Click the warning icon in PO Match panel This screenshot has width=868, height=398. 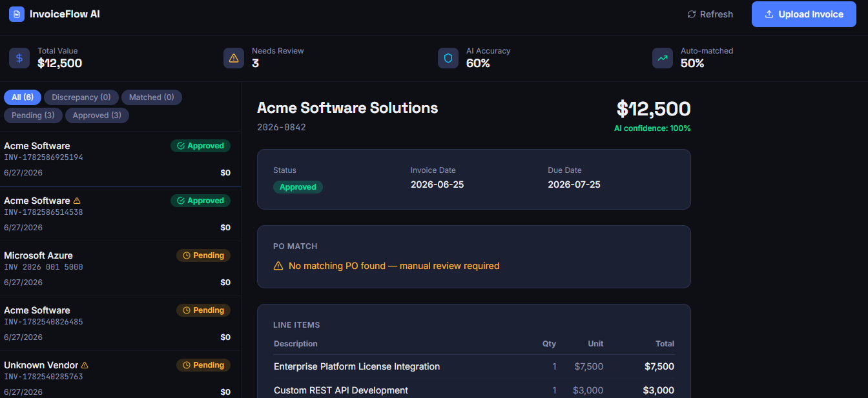278,266
